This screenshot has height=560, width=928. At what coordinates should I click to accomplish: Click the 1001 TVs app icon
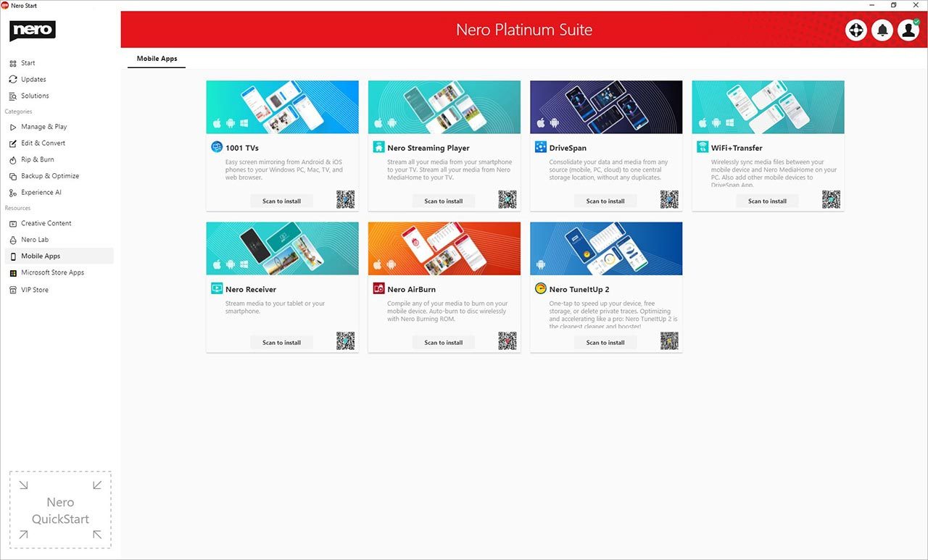(x=217, y=147)
